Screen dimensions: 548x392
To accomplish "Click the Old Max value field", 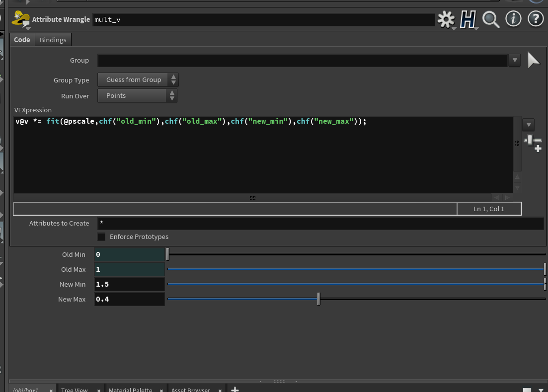I will tap(129, 269).
